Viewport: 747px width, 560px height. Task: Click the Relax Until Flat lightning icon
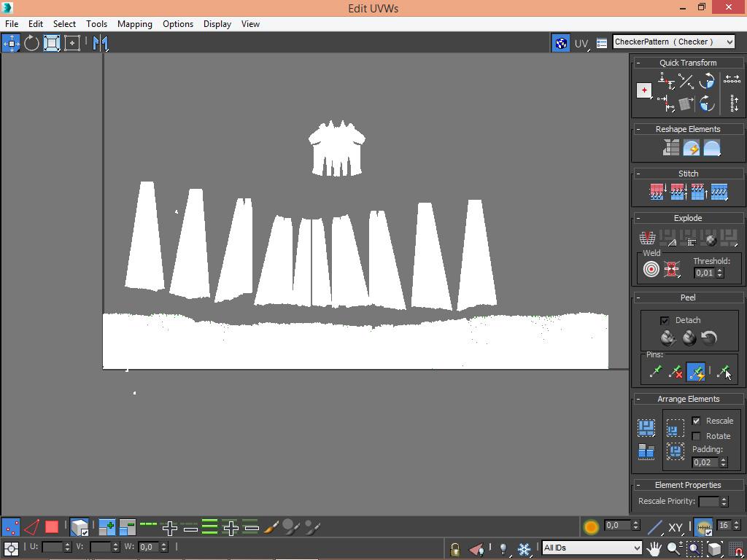tap(691, 149)
